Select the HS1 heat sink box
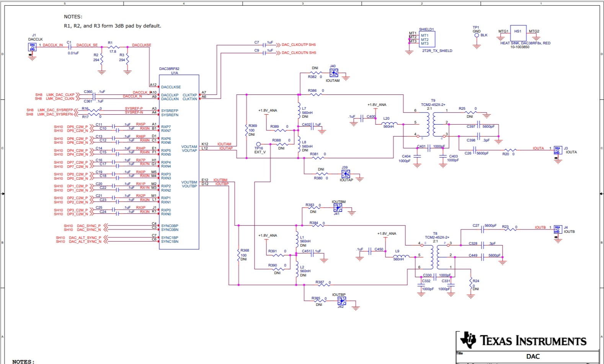Image resolution: width=604 pixels, height=364 pixels. (518, 34)
